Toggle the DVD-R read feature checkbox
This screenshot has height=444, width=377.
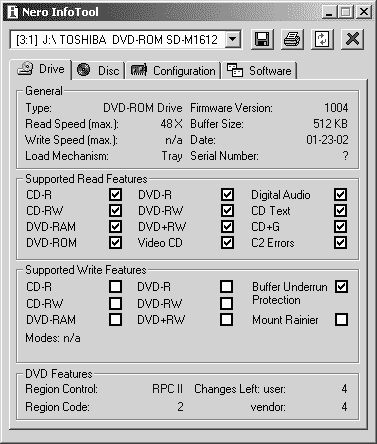[x=227, y=195]
